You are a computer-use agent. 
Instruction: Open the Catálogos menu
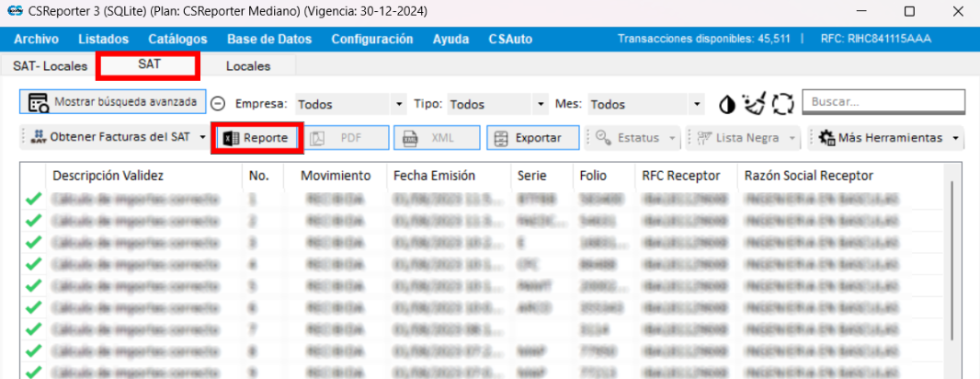pyautogui.click(x=177, y=40)
